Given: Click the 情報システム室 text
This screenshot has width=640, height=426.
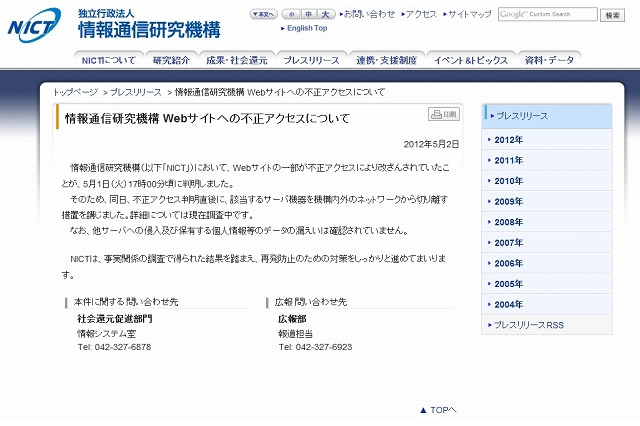Looking at the screenshot, I should [x=107, y=333].
